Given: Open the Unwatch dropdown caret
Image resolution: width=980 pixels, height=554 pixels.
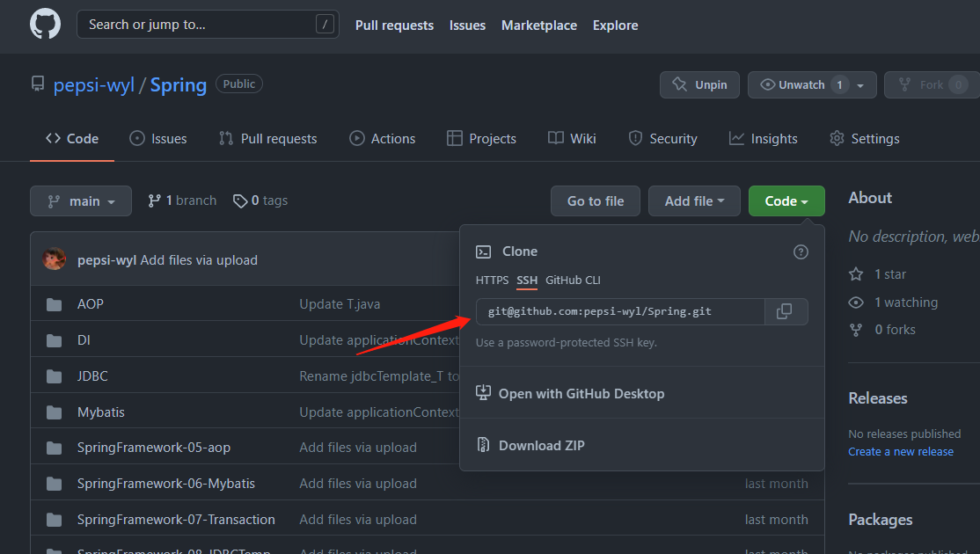Looking at the screenshot, I should click(860, 85).
